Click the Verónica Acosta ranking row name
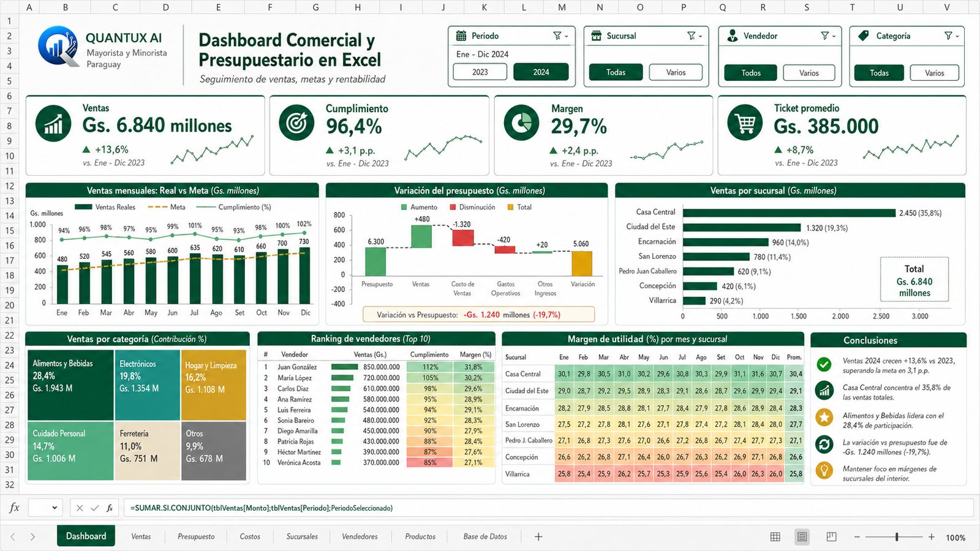980x551 pixels. tap(299, 463)
